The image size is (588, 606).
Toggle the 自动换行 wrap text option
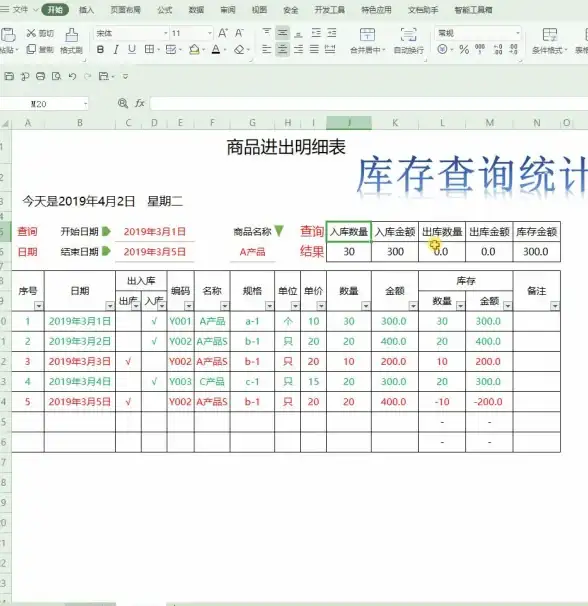(x=409, y=41)
